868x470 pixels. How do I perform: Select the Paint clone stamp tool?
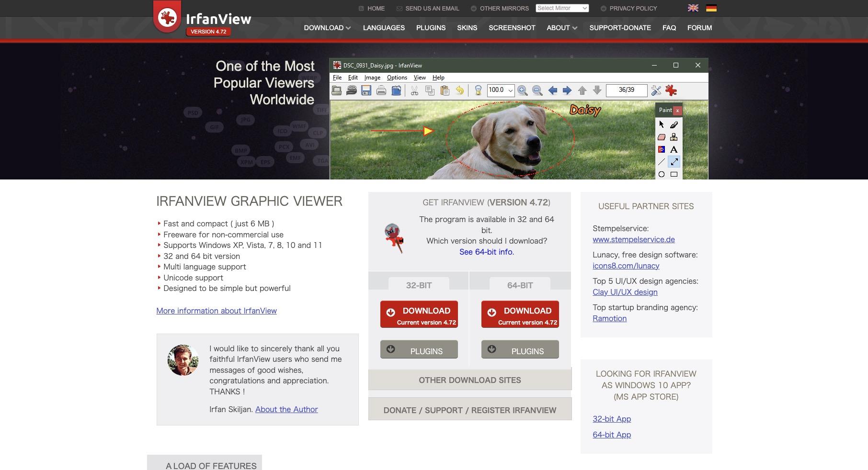(674, 137)
